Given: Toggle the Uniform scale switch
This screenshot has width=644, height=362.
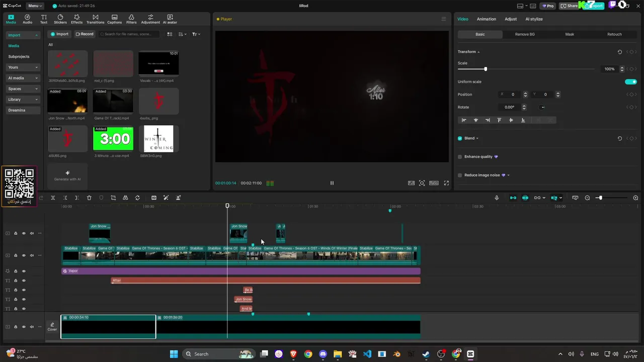Looking at the screenshot, I should tap(631, 81).
